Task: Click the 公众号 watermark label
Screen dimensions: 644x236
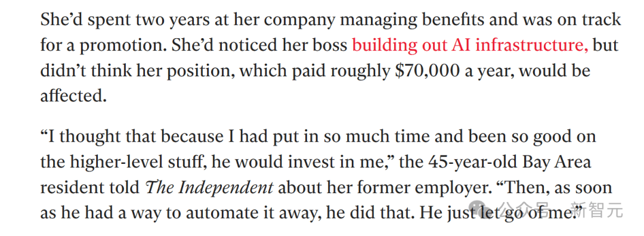Action: pos(524,211)
